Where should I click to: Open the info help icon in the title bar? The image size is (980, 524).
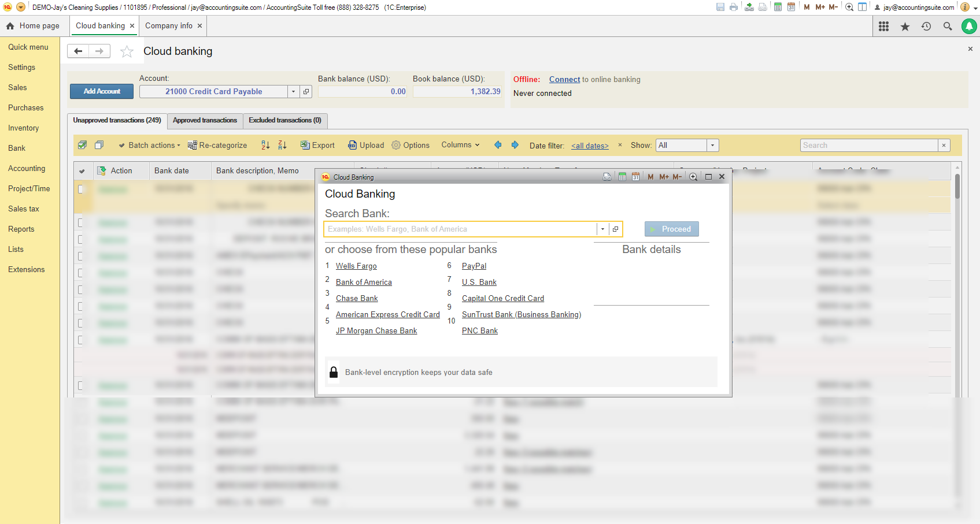pyautogui.click(x=964, y=7)
